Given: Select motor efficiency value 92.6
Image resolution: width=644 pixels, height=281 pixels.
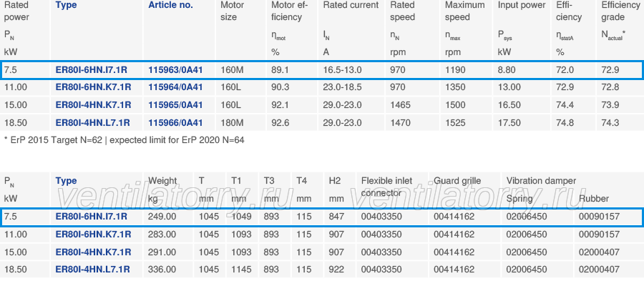Looking at the screenshot, I should [x=280, y=123].
